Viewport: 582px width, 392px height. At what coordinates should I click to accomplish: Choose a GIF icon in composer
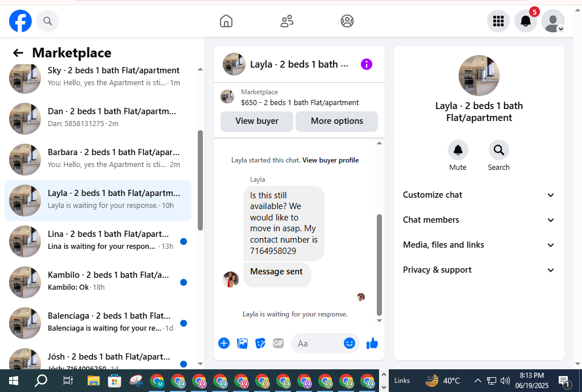(278, 343)
